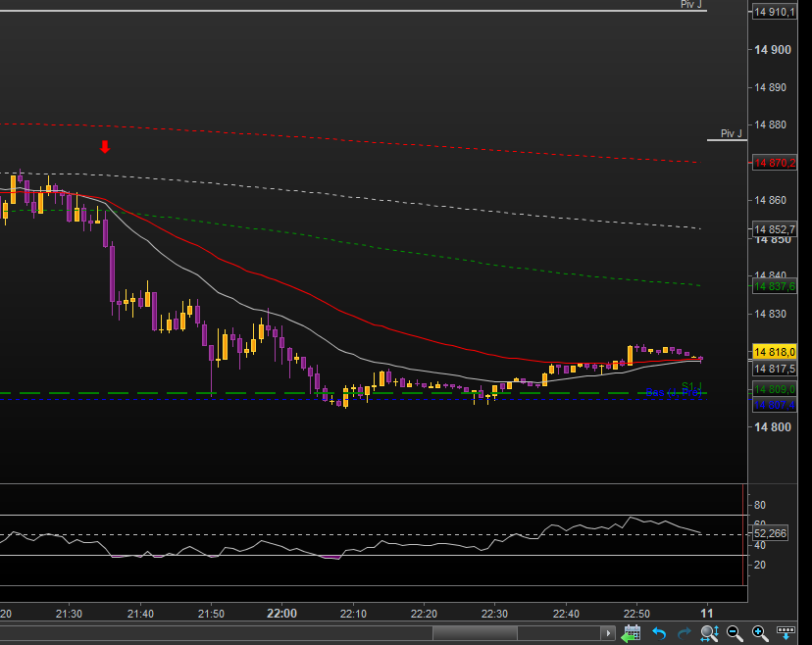This screenshot has height=645, width=812.
Task: Click the red 14 870,2 price label
Action: (x=774, y=163)
